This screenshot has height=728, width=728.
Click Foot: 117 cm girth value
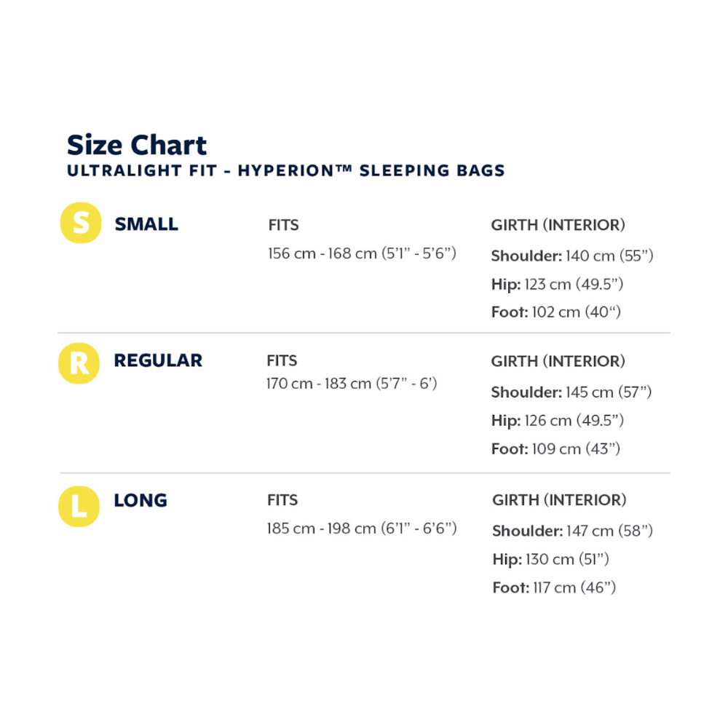tap(554, 588)
